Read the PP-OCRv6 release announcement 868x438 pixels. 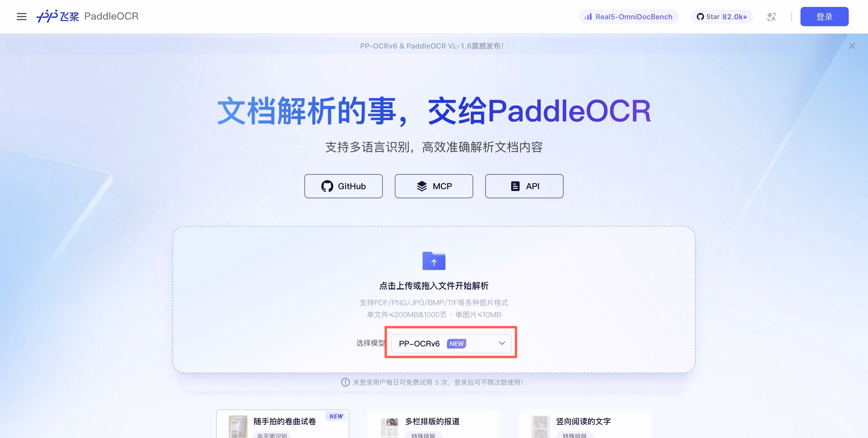pyautogui.click(x=432, y=46)
